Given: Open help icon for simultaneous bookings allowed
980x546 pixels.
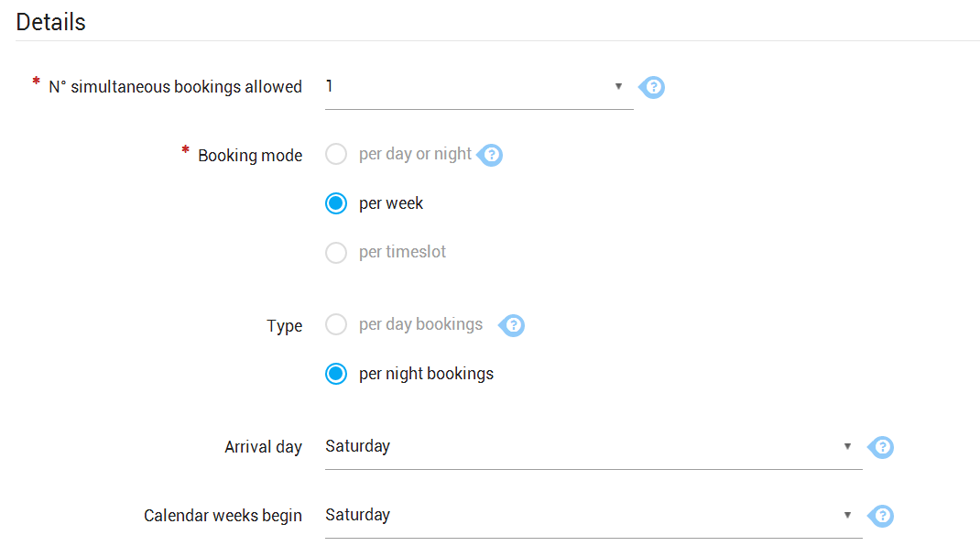Looking at the screenshot, I should (x=652, y=87).
